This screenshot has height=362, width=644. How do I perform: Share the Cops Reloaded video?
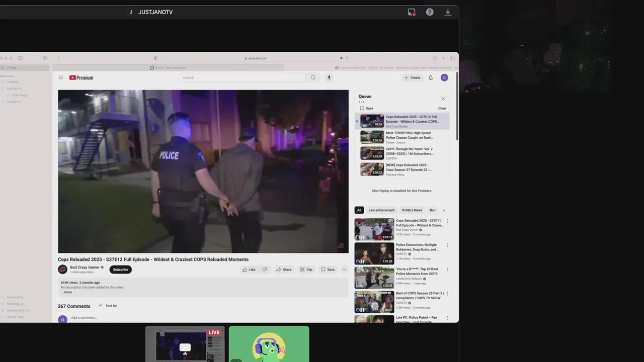tap(284, 269)
